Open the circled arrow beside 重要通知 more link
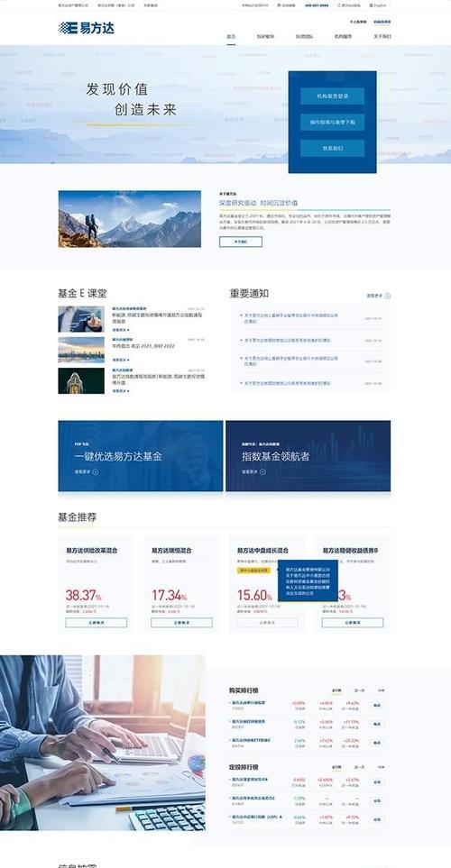The height and width of the screenshot is (868, 451). click(x=387, y=296)
